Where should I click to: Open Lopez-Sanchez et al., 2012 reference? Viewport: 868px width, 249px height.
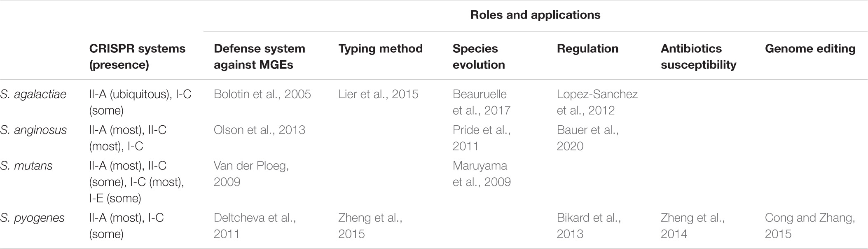point(597,102)
